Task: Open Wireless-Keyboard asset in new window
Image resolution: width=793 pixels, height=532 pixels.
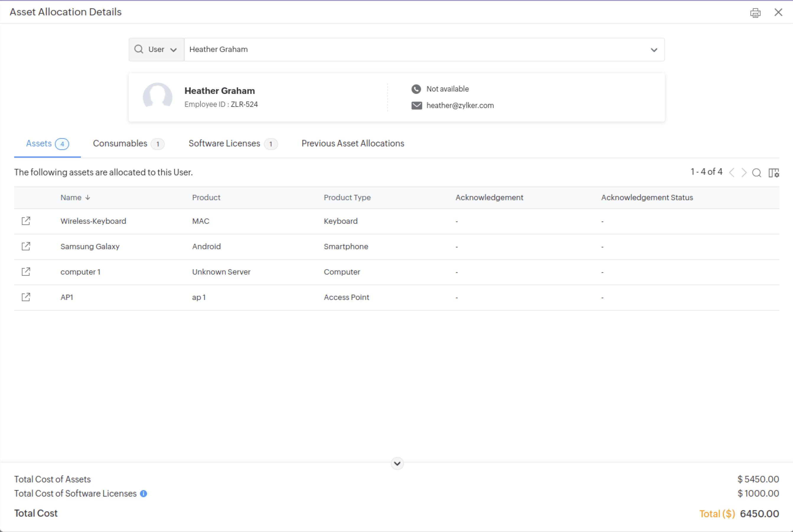Action: pyautogui.click(x=26, y=221)
